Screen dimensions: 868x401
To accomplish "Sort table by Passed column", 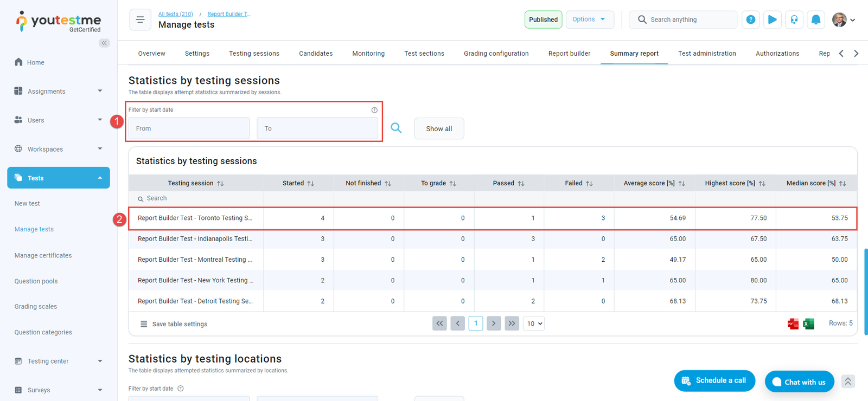I will 521,184.
